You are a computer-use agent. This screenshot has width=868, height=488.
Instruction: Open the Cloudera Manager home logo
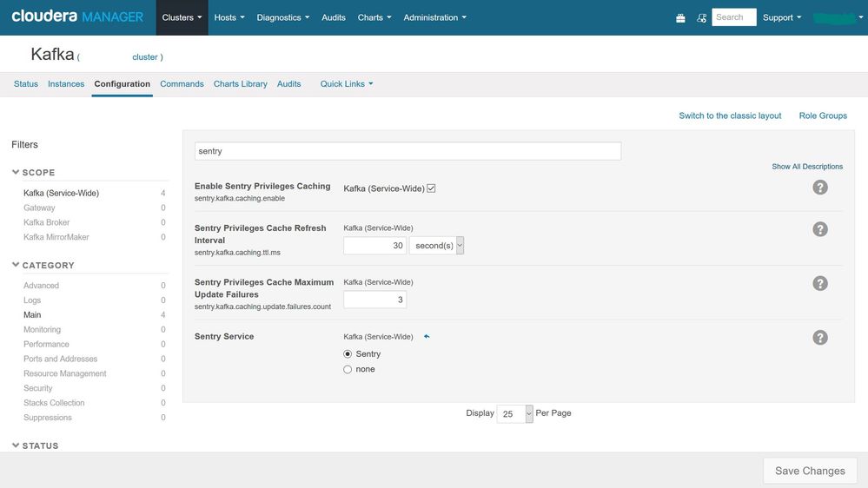(77, 16)
